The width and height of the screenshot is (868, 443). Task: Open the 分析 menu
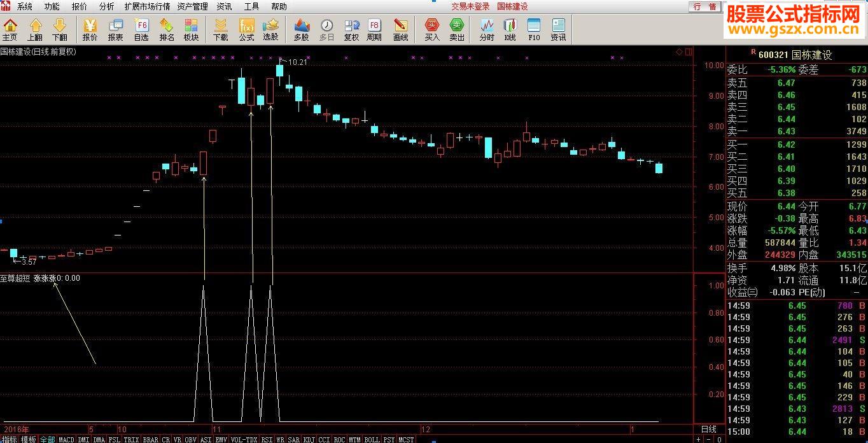click(107, 6)
